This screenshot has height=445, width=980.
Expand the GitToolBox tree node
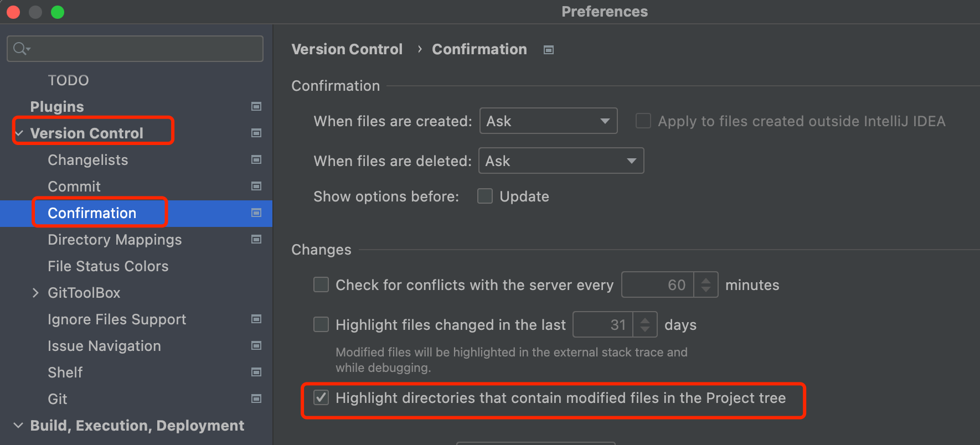pyautogui.click(x=35, y=293)
